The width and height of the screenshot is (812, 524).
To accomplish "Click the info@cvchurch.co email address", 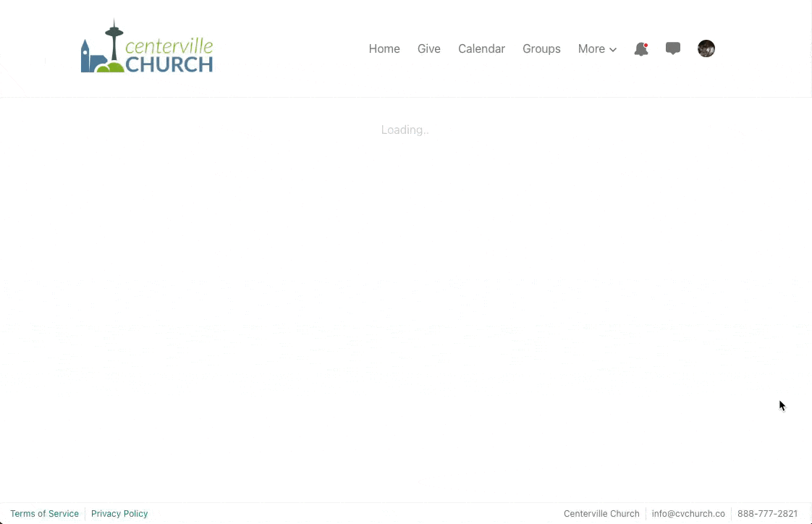I will (x=688, y=514).
